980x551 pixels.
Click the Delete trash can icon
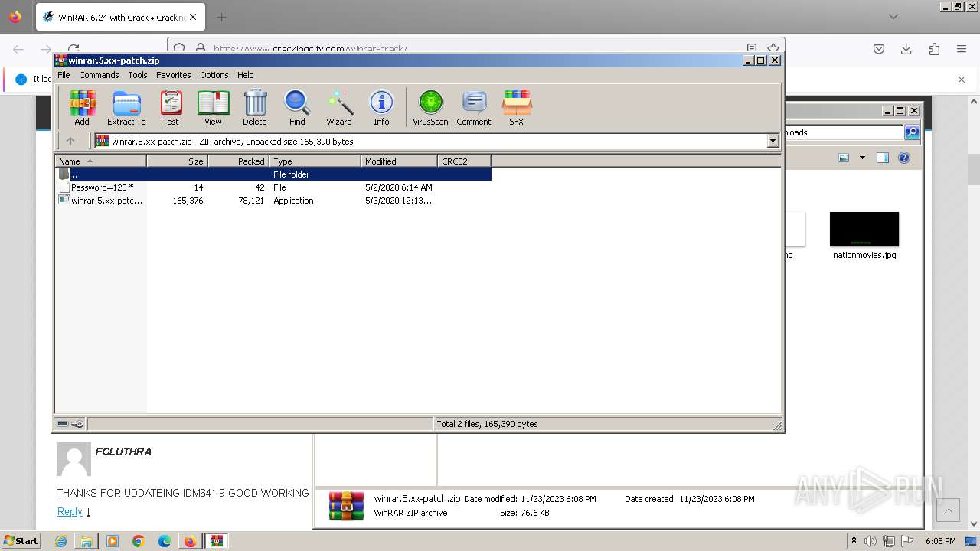(x=255, y=107)
